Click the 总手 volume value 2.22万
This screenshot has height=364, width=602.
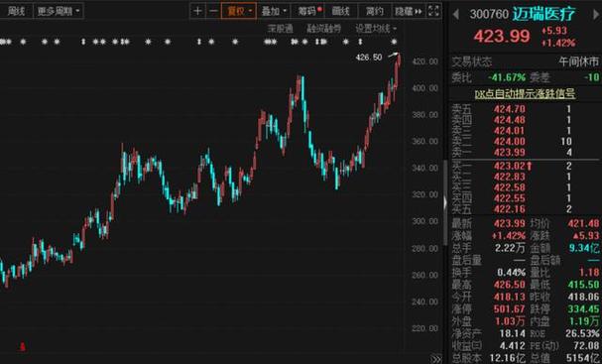(x=510, y=248)
